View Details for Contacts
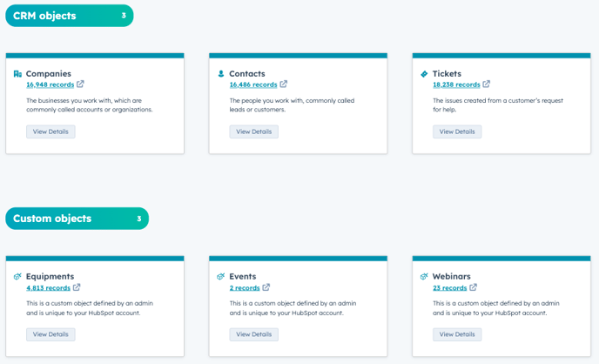The image size is (599, 364). pyautogui.click(x=253, y=131)
